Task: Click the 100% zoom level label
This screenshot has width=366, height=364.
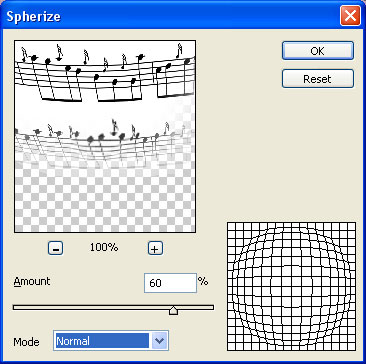Action: point(104,247)
